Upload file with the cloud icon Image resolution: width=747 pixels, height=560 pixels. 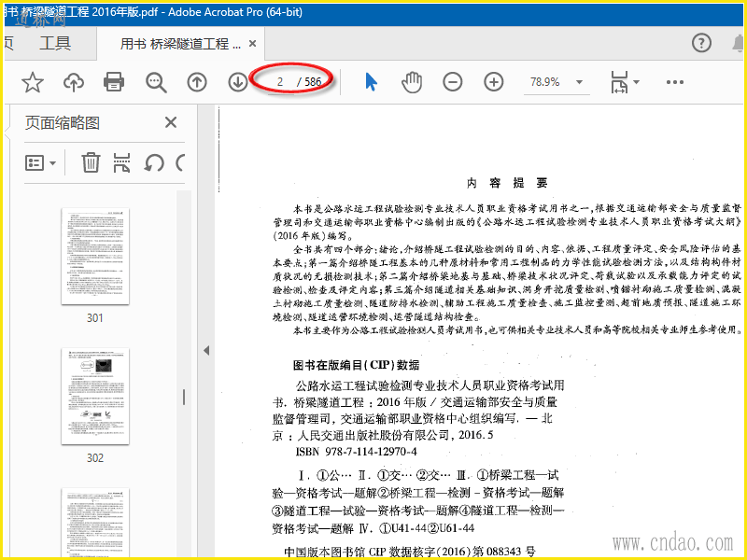[x=74, y=82]
